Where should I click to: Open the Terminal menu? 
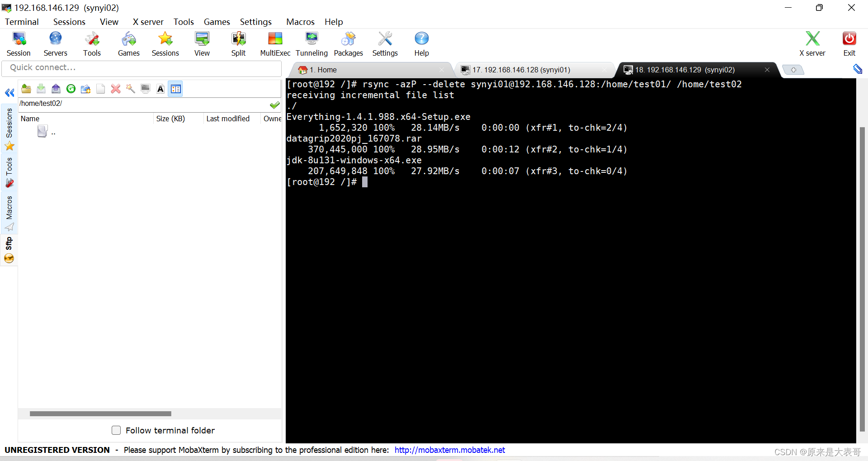click(22, 22)
